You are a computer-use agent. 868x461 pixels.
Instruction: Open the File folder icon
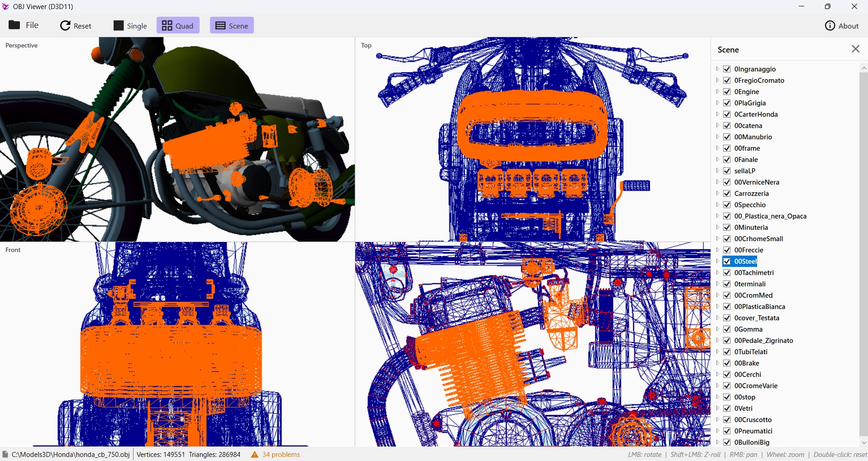pos(14,25)
